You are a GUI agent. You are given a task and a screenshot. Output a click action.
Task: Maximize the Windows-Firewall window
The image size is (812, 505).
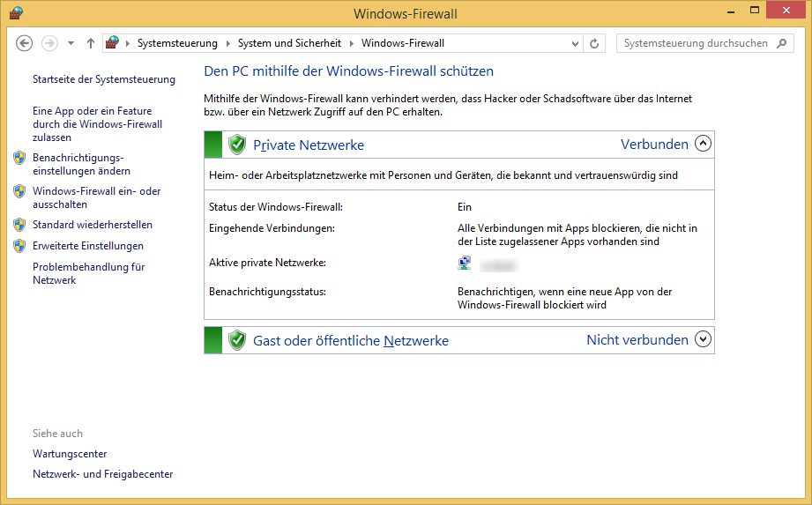[755, 11]
